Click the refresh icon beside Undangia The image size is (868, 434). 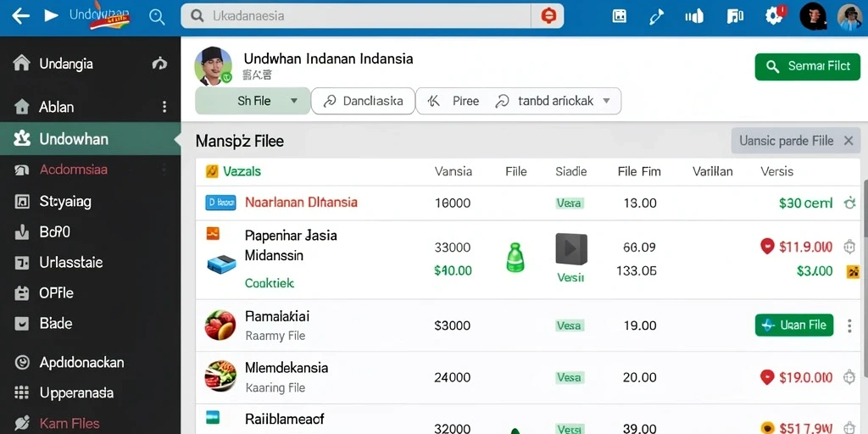pos(159,64)
